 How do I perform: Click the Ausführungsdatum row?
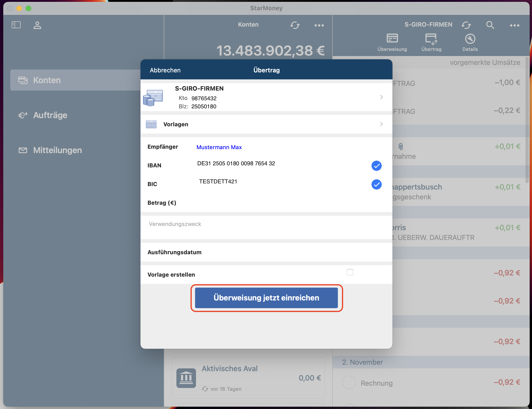pos(266,252)
